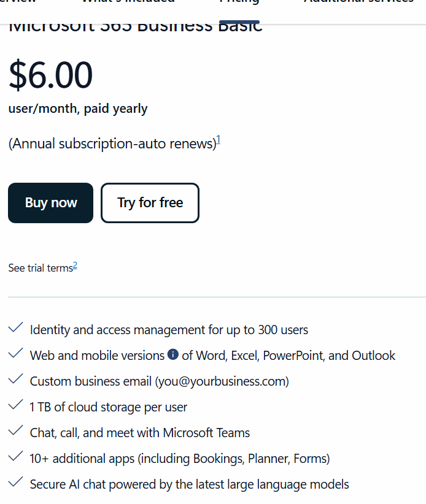Switch to the What's included tab
The image size is (426, 504).
[x=128, y=2]
